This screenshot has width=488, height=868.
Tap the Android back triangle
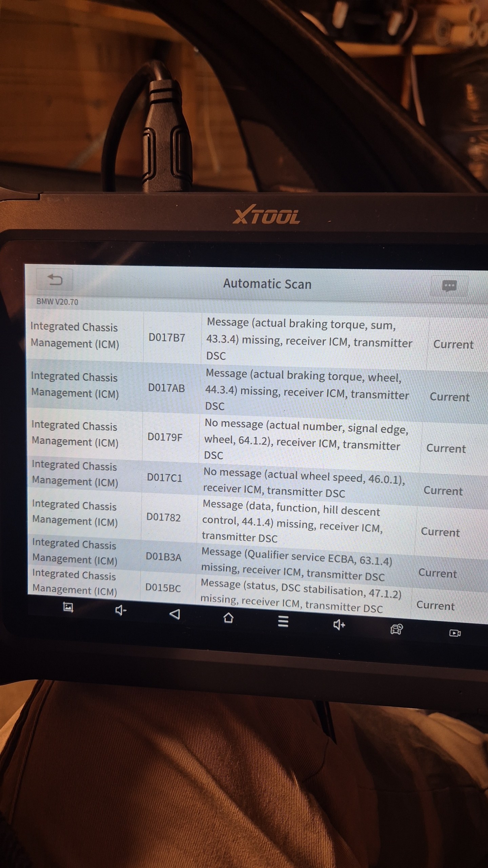point(175,614)
